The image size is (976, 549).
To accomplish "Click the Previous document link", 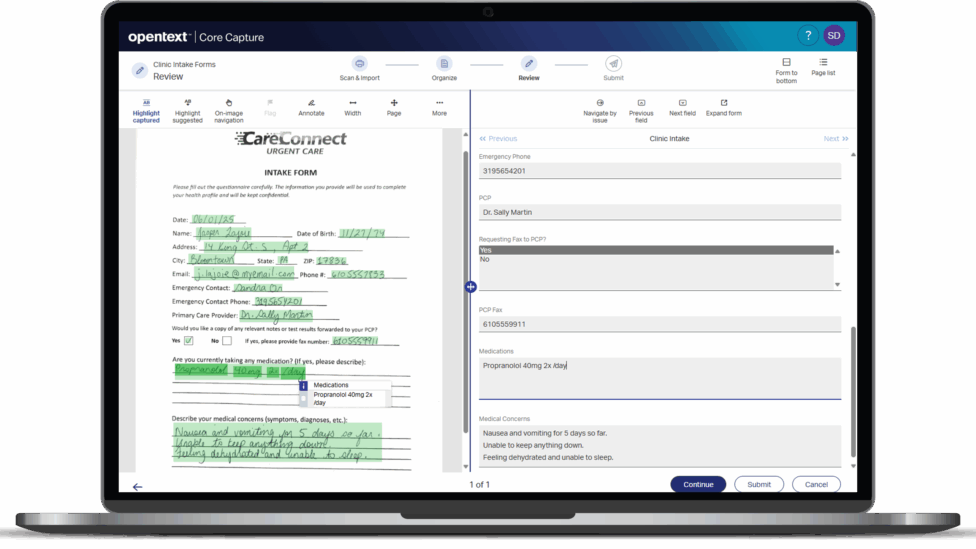I will (x=498, y=139).
